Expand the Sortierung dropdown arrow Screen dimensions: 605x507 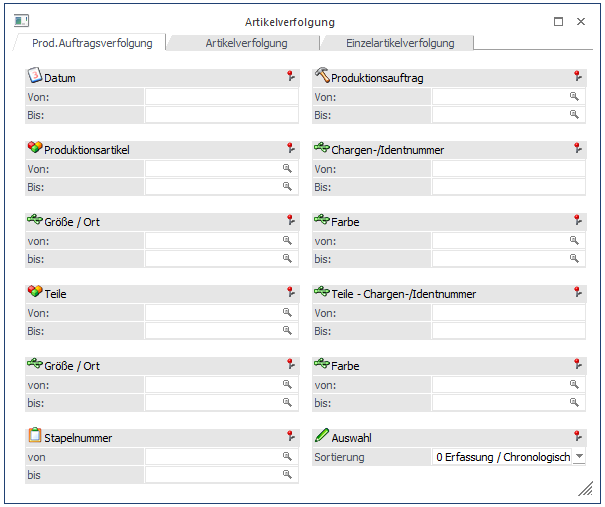[x=578, y=457]
